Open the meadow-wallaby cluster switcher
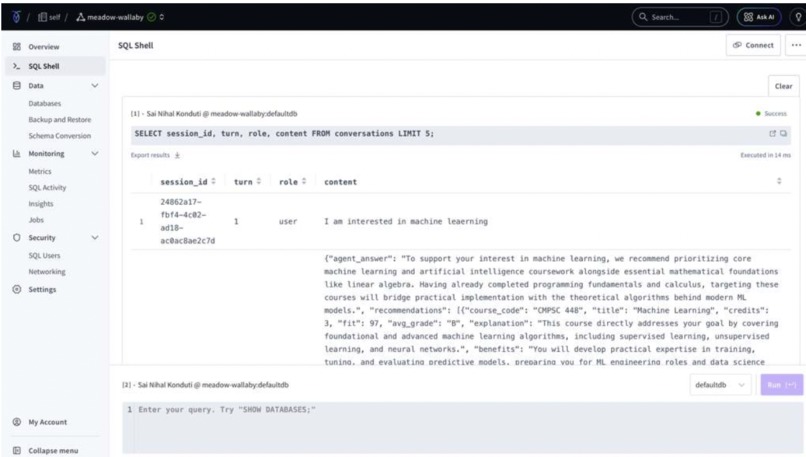Viewport: 806px width, 457px height. pyautogui.click(x=120, y=17)
